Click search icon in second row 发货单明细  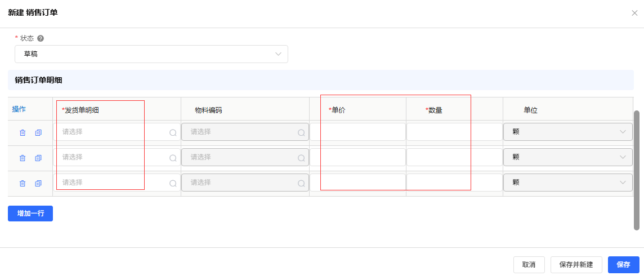173,158
